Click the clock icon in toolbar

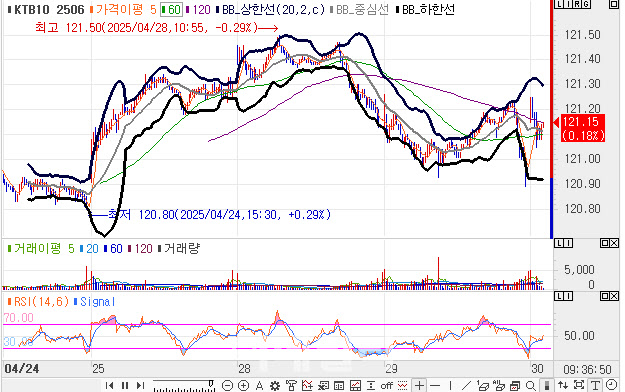[x=611, y=385]
